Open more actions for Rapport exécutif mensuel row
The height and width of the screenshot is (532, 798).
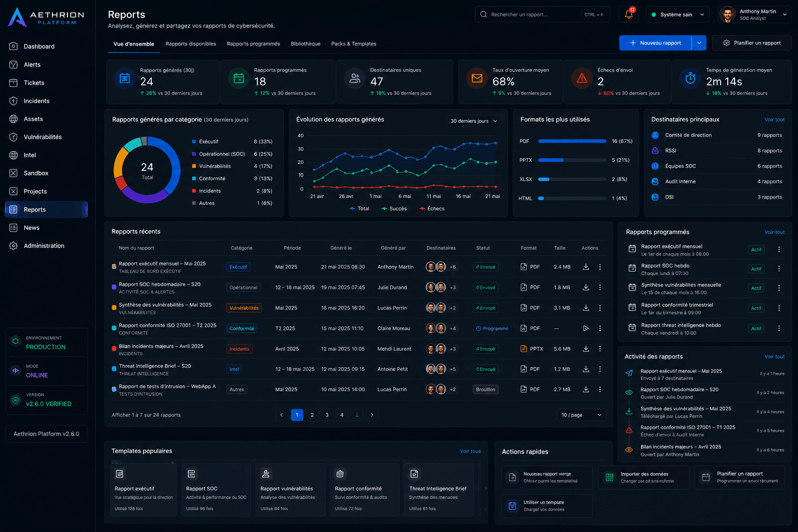(x=600, y=267)
